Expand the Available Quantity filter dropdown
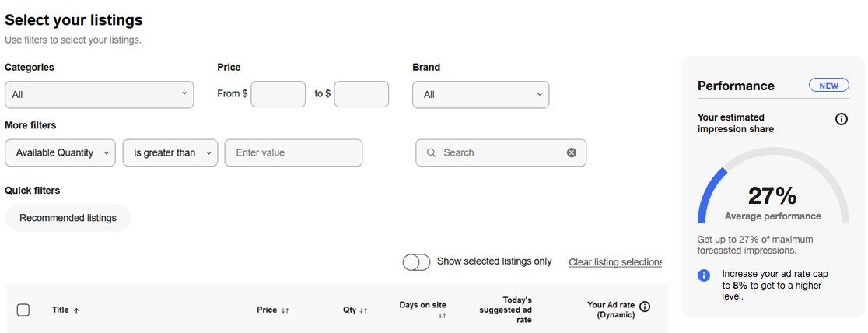The image size is (868, 333). click(x=60, y=152)
